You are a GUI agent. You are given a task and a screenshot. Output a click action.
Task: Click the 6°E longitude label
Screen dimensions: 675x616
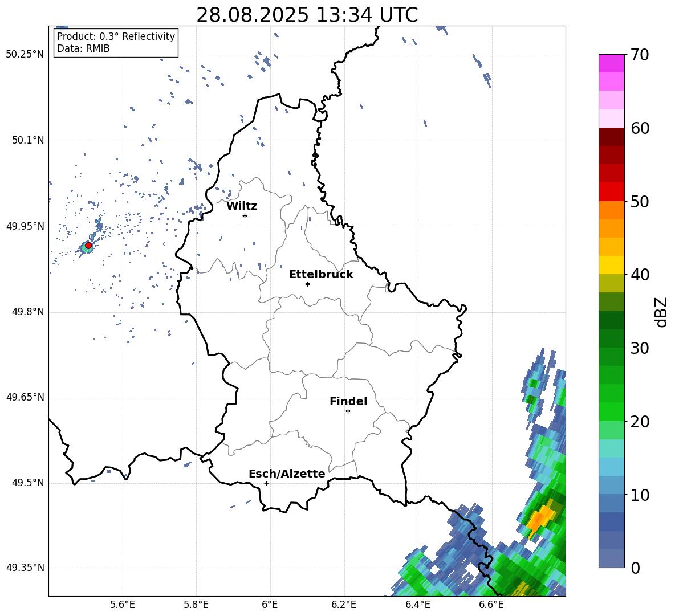pos(270,605)
